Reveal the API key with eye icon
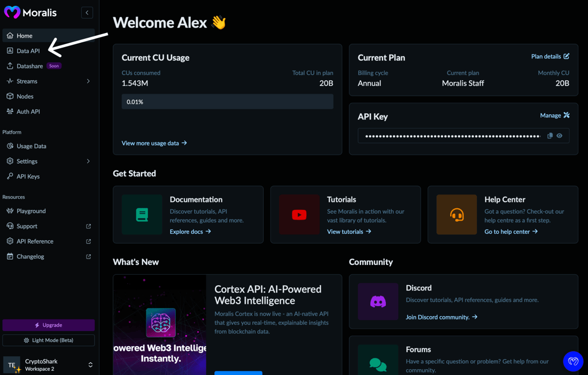The width and height of the screenshot is (588, 375). coord(560,136)
